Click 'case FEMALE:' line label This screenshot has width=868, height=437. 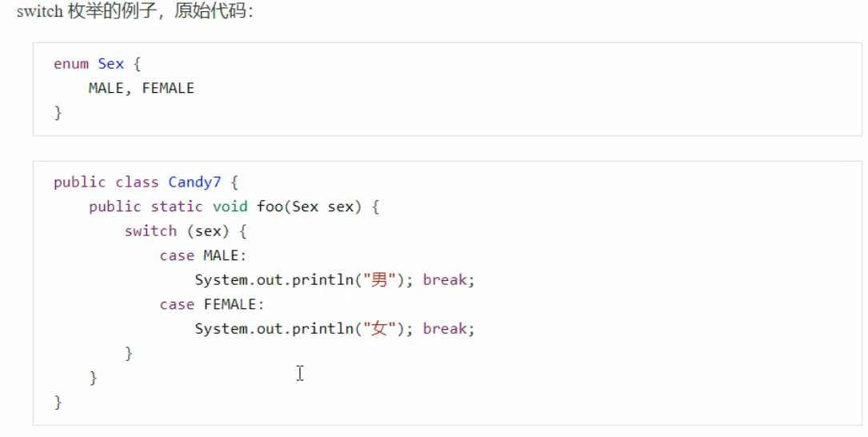(x=212, y=304)
